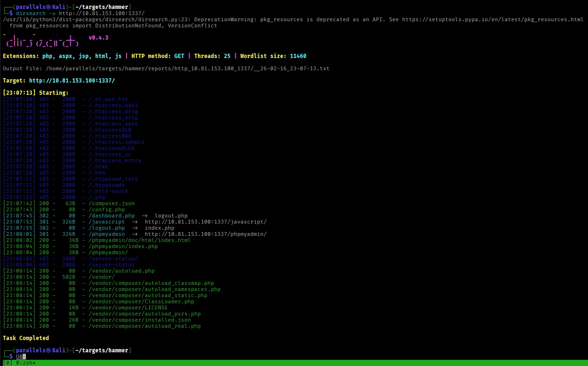Open the phpmyadmin/ redirect URL
The image size is (588, 366).
point(206,234)
